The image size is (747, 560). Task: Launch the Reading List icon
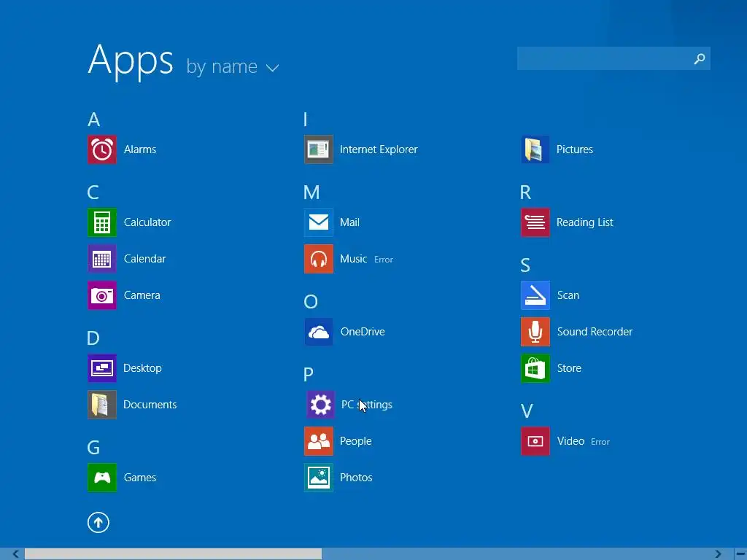click(535, 222)
